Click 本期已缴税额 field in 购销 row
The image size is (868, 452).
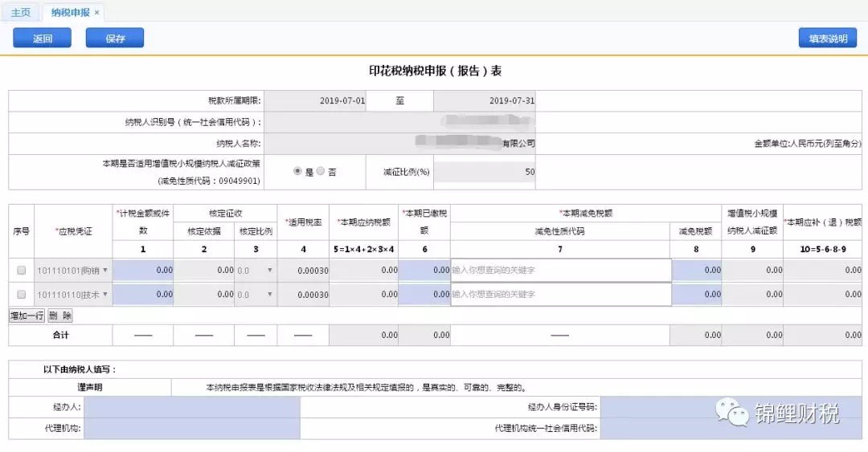[x=424, y=270]
